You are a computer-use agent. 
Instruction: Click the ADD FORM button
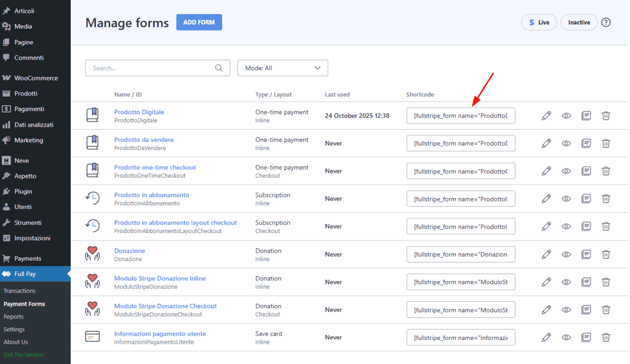199,22
